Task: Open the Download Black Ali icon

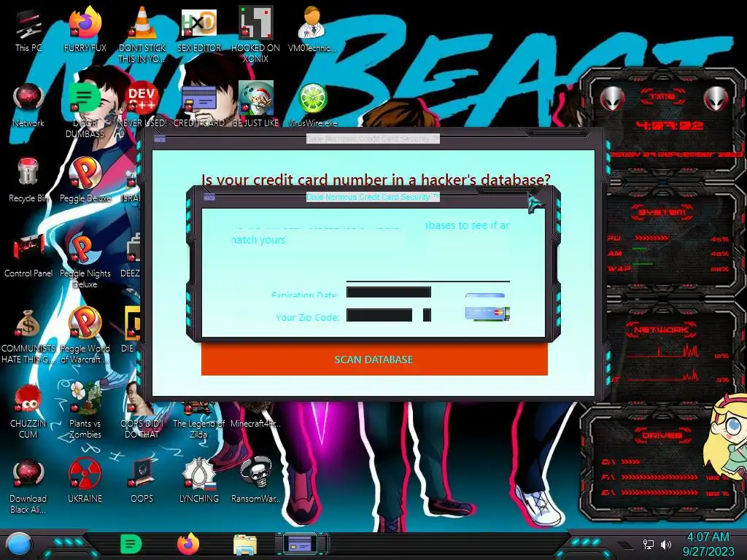Action: pos(28,486)
